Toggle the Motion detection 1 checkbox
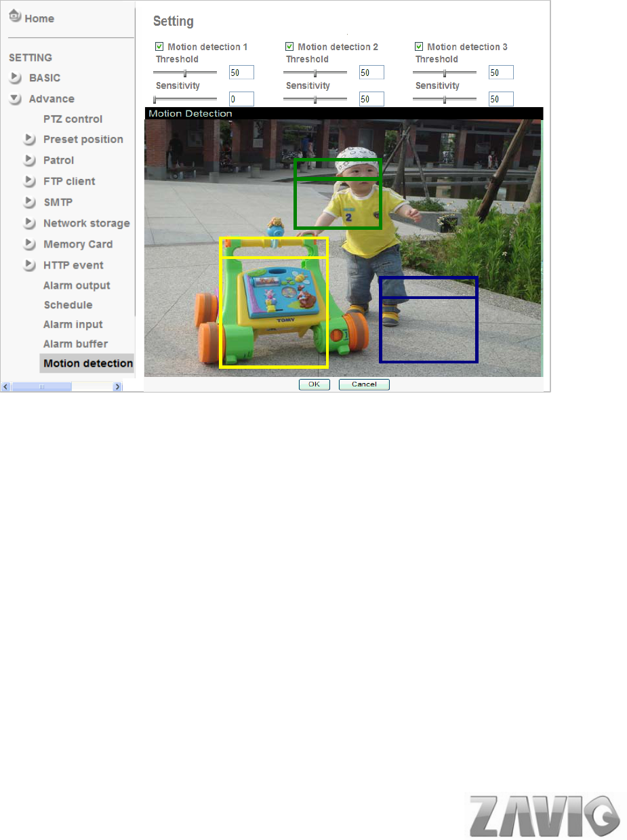This screenshot has height=840, width=627. [159, 47]
